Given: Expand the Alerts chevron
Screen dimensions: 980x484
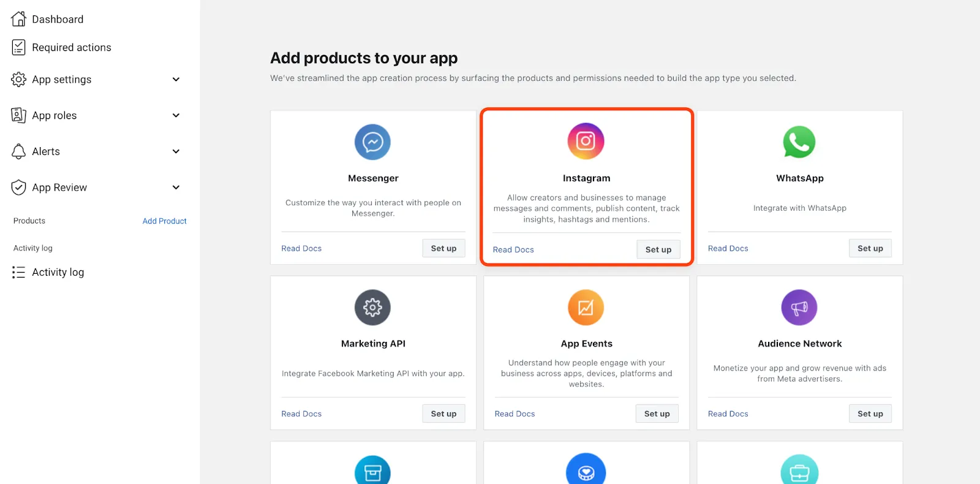Looking at the screenshot, I should click(176, 151).
